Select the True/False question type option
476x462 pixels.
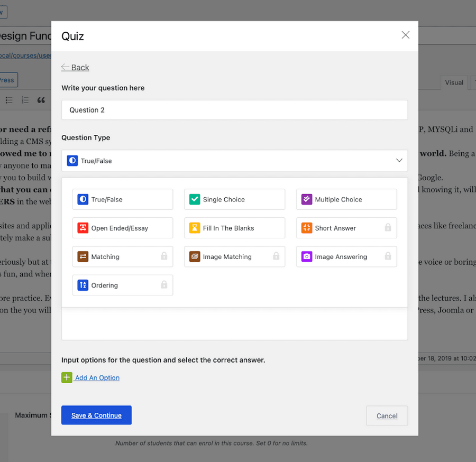[x=122, y=199]
